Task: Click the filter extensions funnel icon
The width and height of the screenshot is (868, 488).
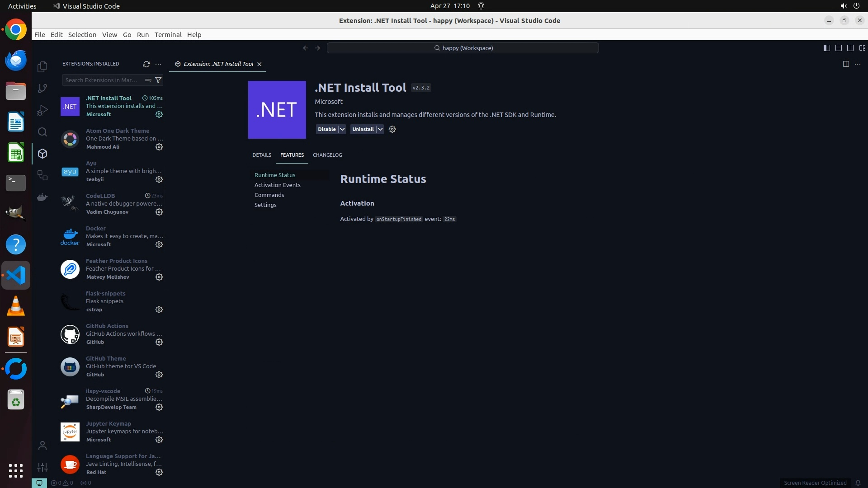Action: 158,80
